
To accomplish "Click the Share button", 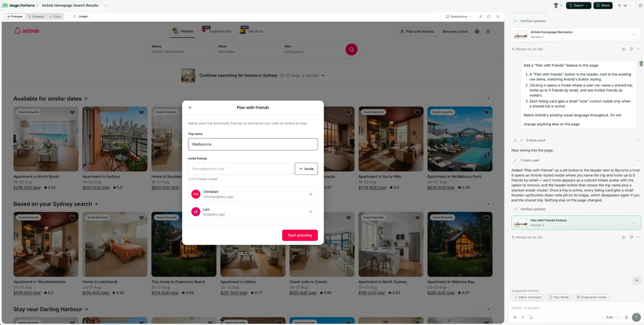I will tap(603, 5).
